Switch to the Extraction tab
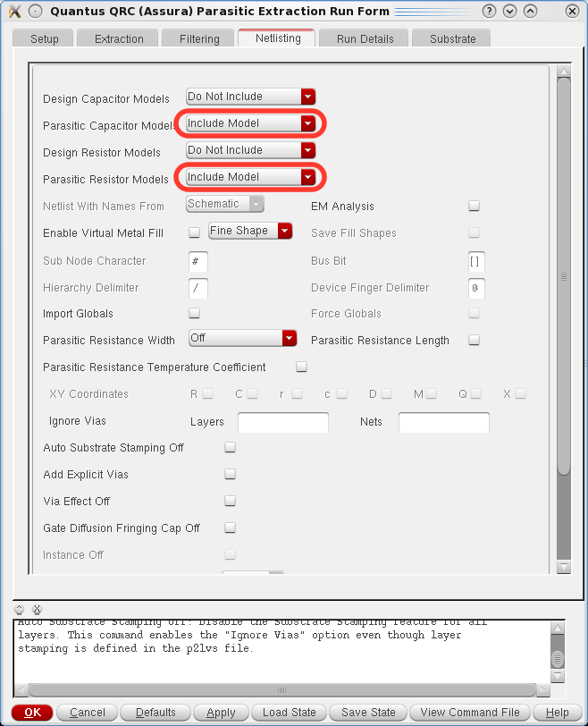 tap(119, 38)
